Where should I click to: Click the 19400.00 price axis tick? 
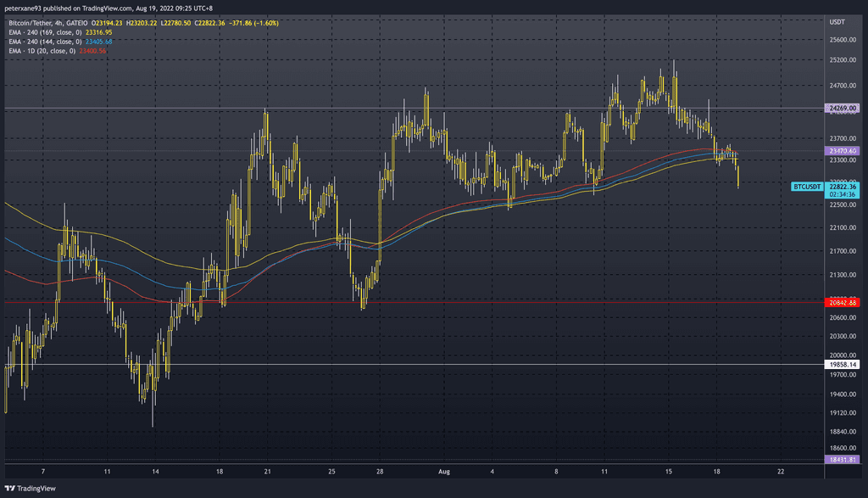[x=843, y=394]
